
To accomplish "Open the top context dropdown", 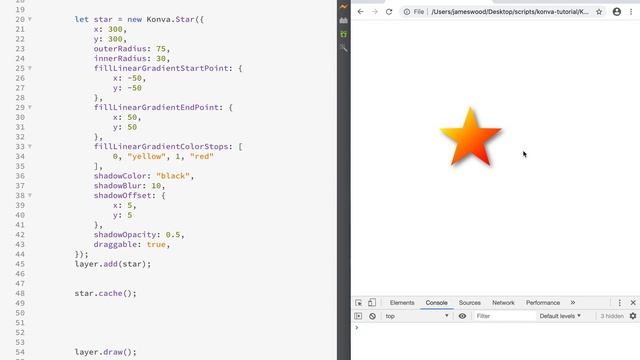I will [417, 316].
